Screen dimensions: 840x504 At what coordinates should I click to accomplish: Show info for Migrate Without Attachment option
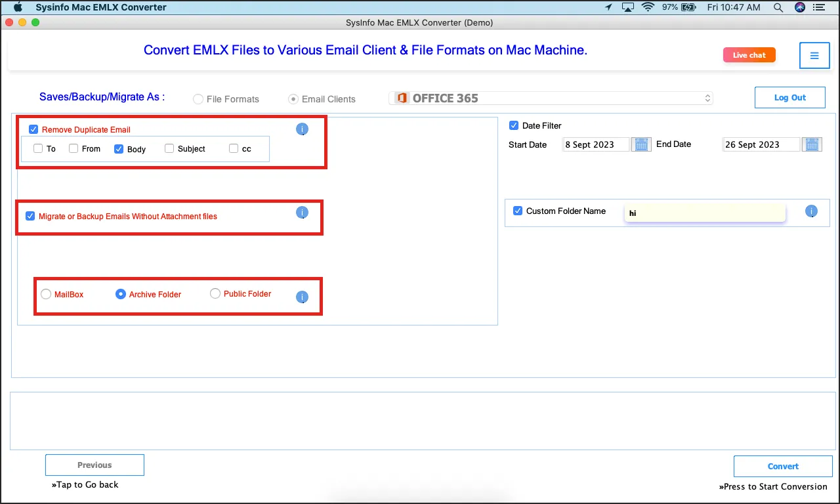[x=302, y=212]
